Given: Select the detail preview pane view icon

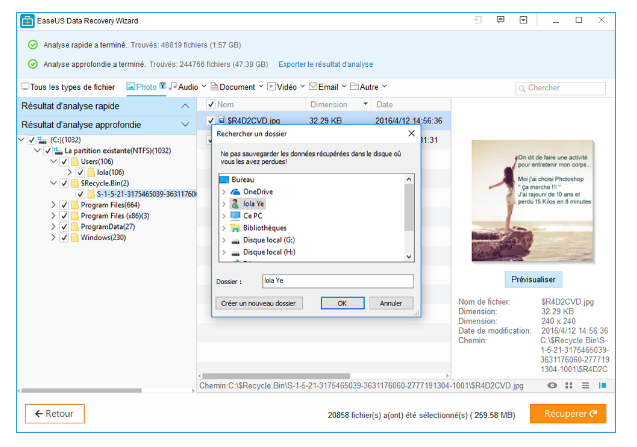Looking at the screenshot, I should (602, 385).
